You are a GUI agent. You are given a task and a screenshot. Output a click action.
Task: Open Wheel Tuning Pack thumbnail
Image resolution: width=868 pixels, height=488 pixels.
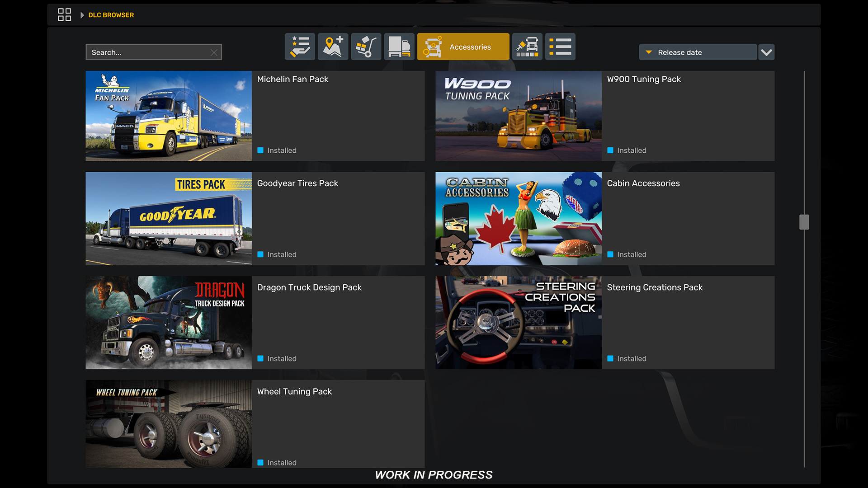(169, 424)
